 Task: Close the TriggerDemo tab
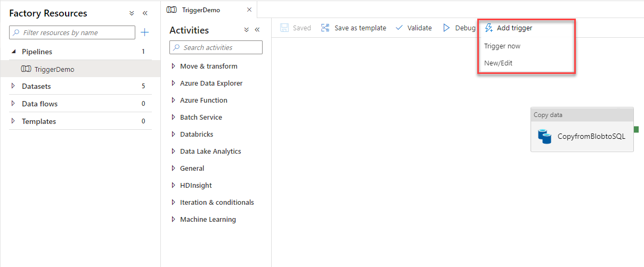click(249, 10)
